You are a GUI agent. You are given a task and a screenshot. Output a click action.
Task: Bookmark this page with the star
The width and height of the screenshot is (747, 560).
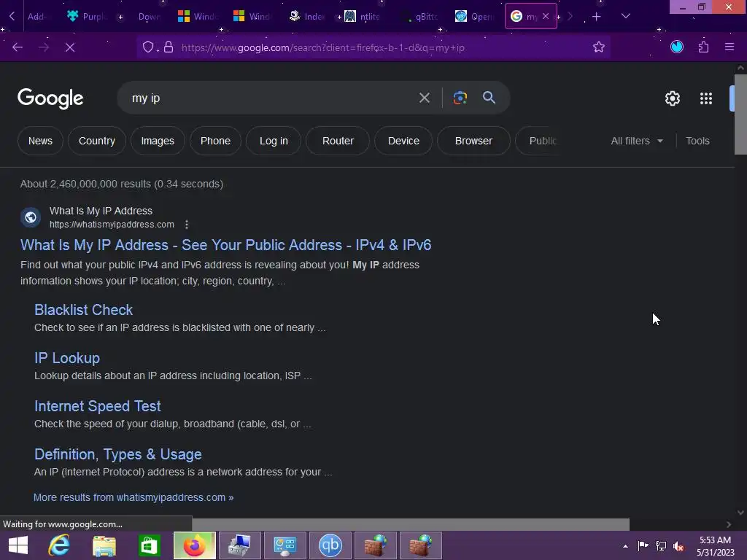(x=598, y=47)
